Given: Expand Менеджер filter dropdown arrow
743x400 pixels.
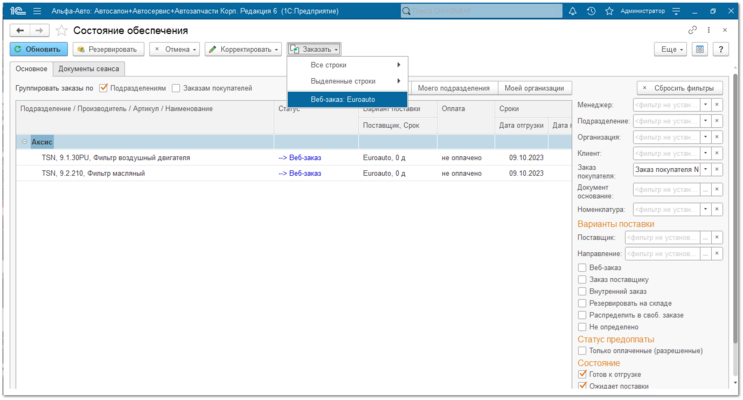Looking at the screenshot, I should click(x=706, y=105).
